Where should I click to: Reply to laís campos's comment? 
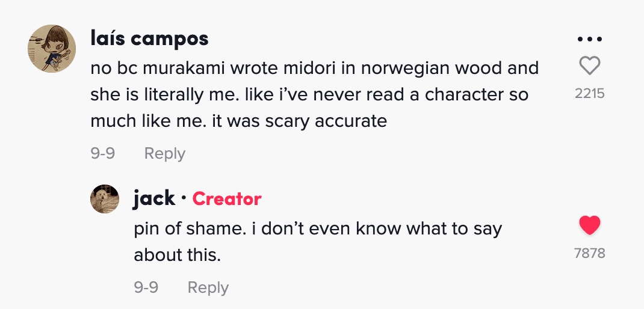point(164,153)
